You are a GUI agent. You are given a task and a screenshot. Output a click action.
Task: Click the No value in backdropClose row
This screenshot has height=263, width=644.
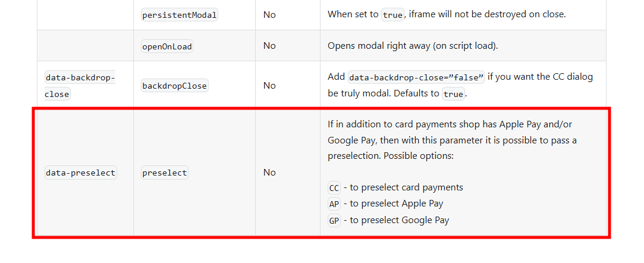(269, 86)
